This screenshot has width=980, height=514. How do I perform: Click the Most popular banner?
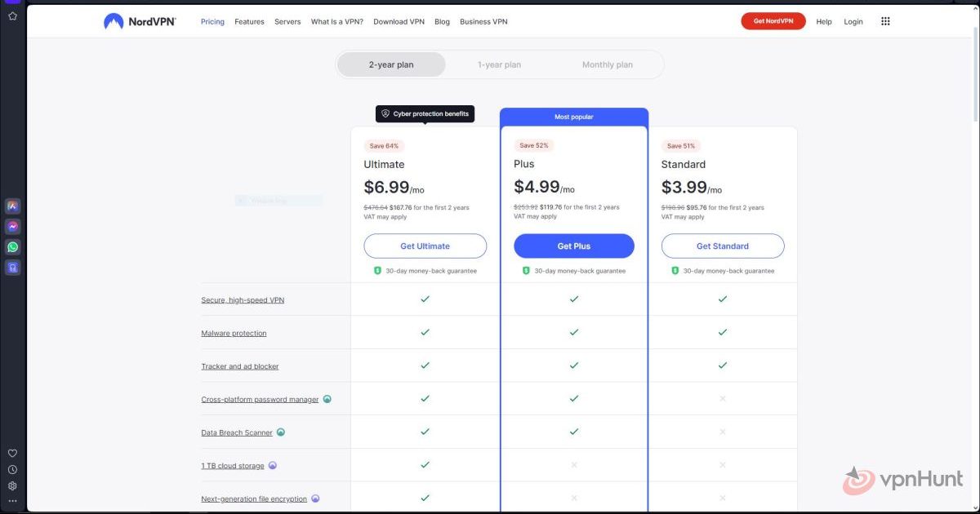pos(574,117)
